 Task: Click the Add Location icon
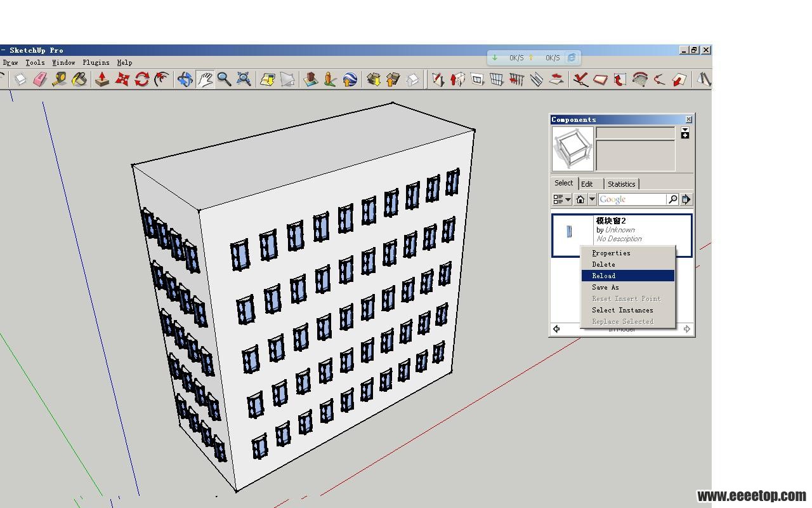[268, 79]
